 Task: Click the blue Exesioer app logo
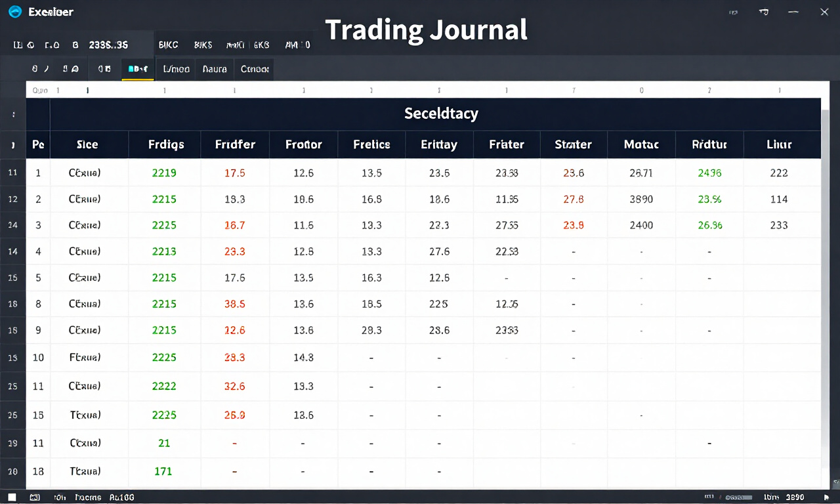tap(14, 12)
